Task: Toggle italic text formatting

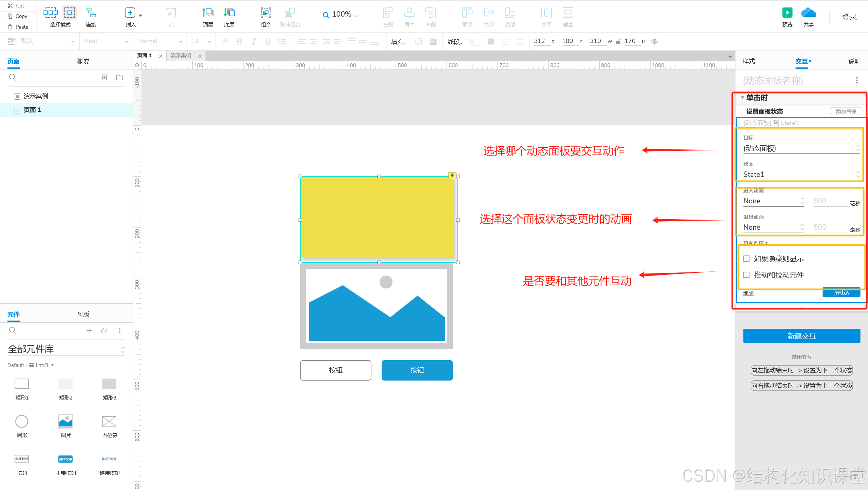Action: pyautogui.click(x=253, y=41)
